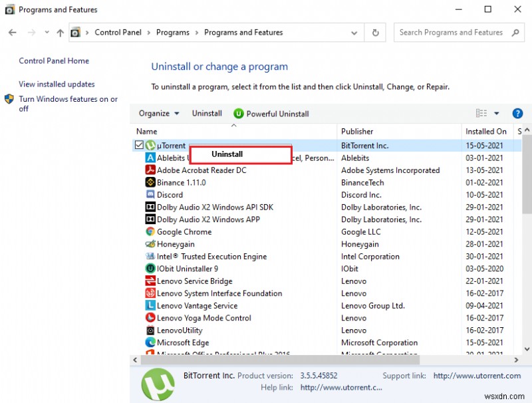Click the Uninstall toolbar button

pos(207,113)
